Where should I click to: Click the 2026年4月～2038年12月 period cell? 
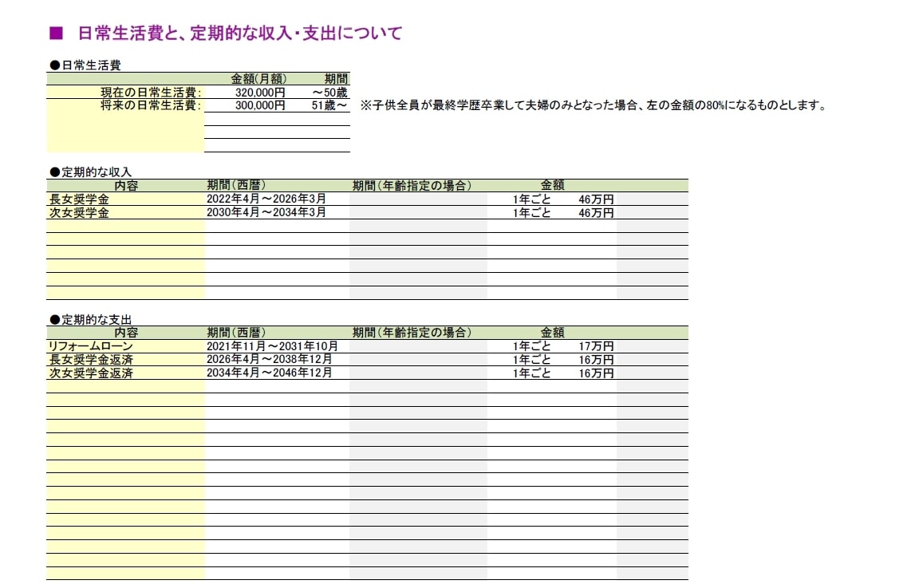point(269,359)
